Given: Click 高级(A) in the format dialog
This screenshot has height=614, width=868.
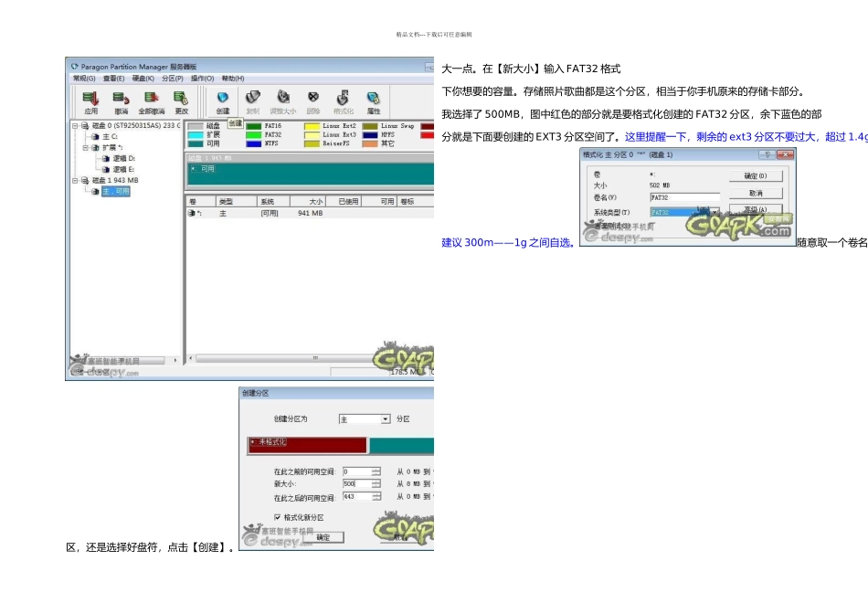Looking at the screenshot, I should point(756,209).
